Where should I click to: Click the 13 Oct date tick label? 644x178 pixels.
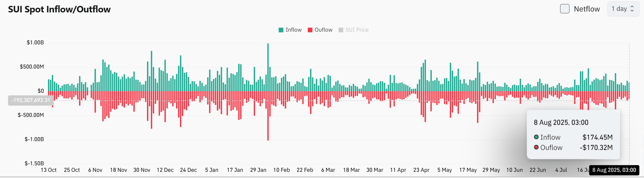click(x=49, y=170)
